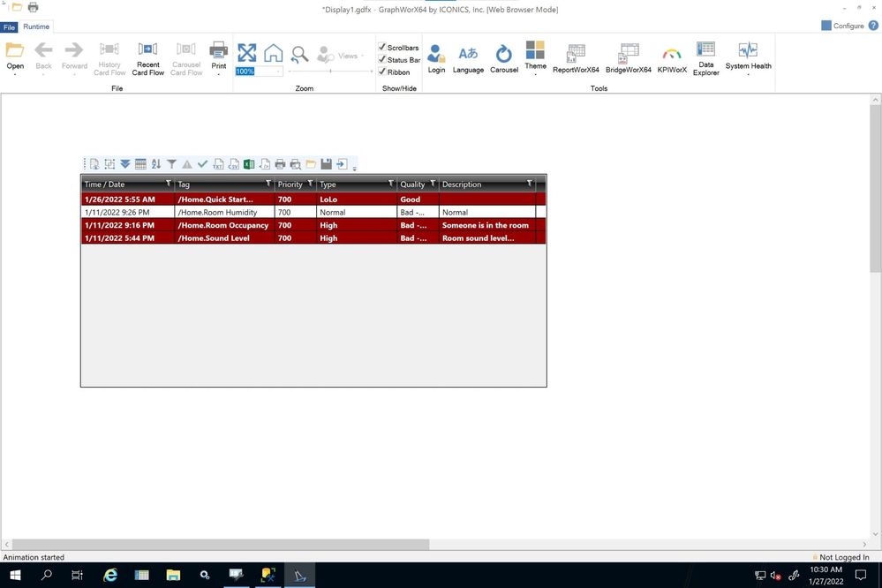Open the 100% zoom level combo box

coord(278,72)
